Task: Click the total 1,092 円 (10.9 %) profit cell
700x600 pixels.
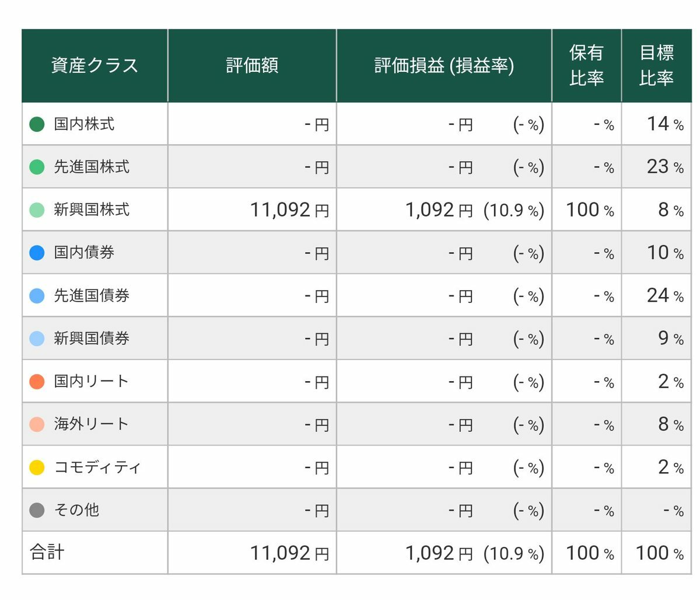Action: pos(444,553)
